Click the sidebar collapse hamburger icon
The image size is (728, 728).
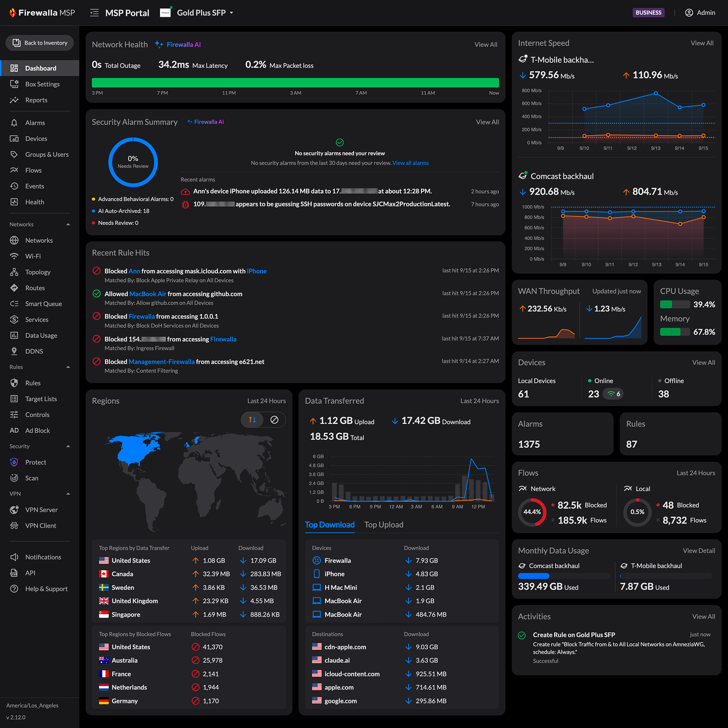tap(94, 13)
